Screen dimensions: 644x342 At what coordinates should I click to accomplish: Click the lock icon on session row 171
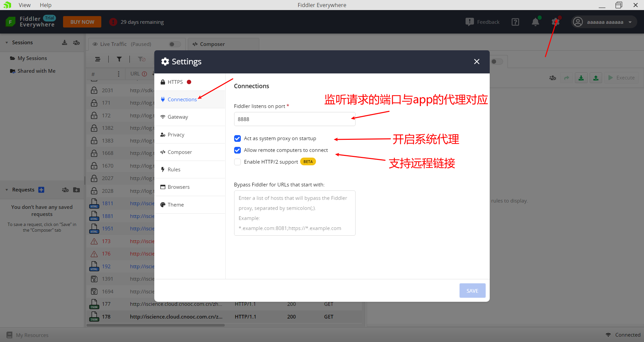click(94, 103)
